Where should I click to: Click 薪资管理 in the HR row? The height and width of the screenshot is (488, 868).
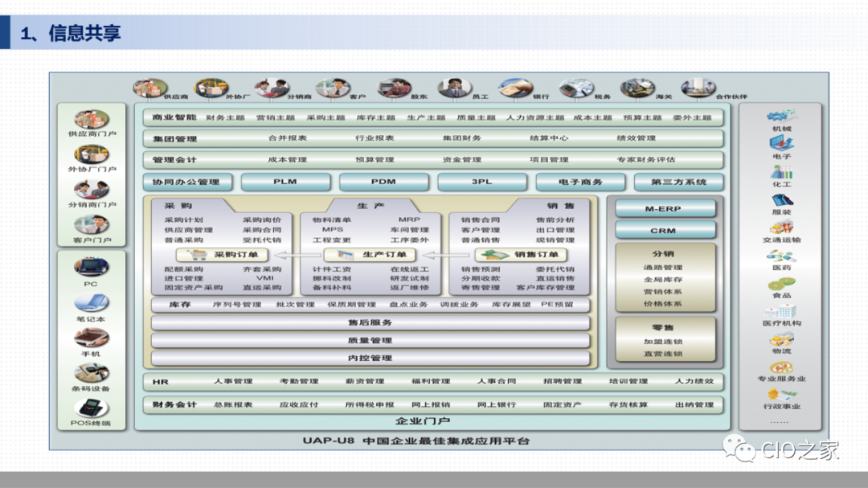365,381
